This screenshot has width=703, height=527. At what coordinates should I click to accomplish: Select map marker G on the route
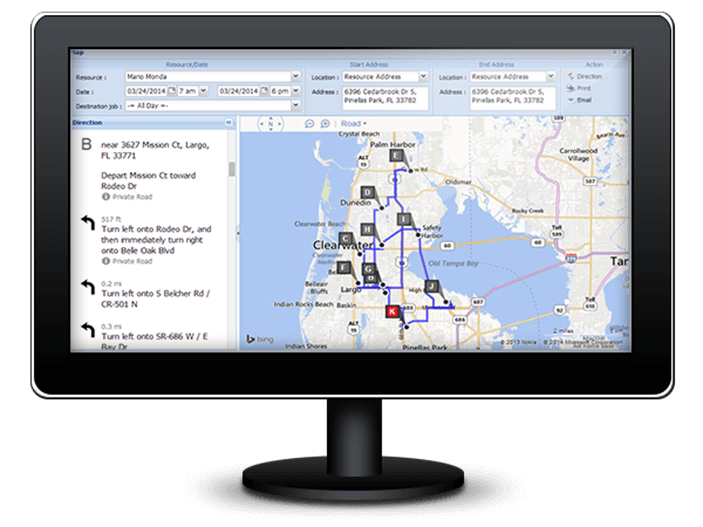pos(369,269)
